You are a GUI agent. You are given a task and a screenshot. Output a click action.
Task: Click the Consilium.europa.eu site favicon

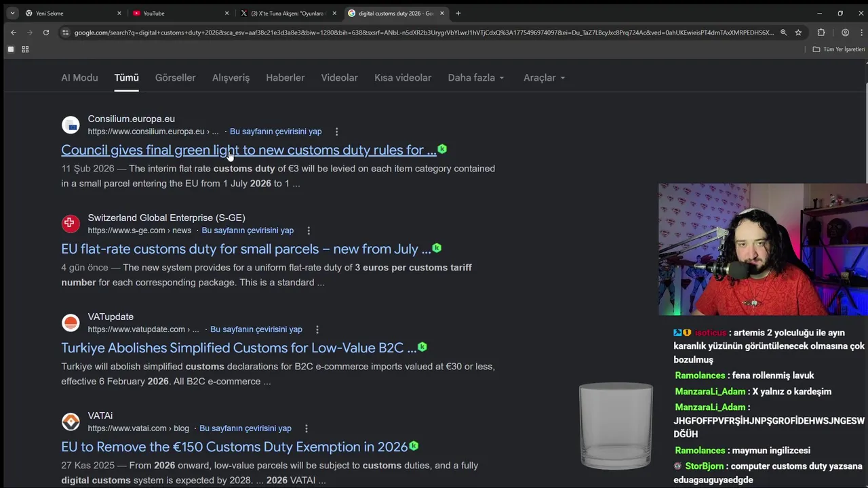pos(71,125)
